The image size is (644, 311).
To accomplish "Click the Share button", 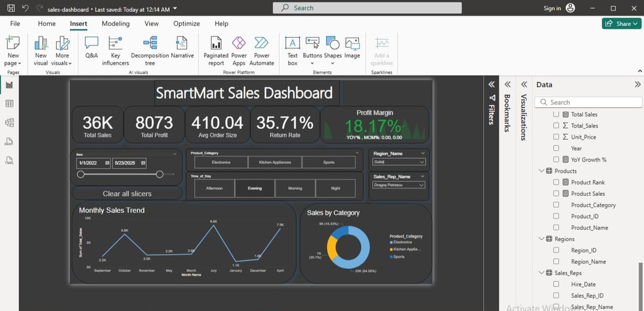I will pos(621,24).
